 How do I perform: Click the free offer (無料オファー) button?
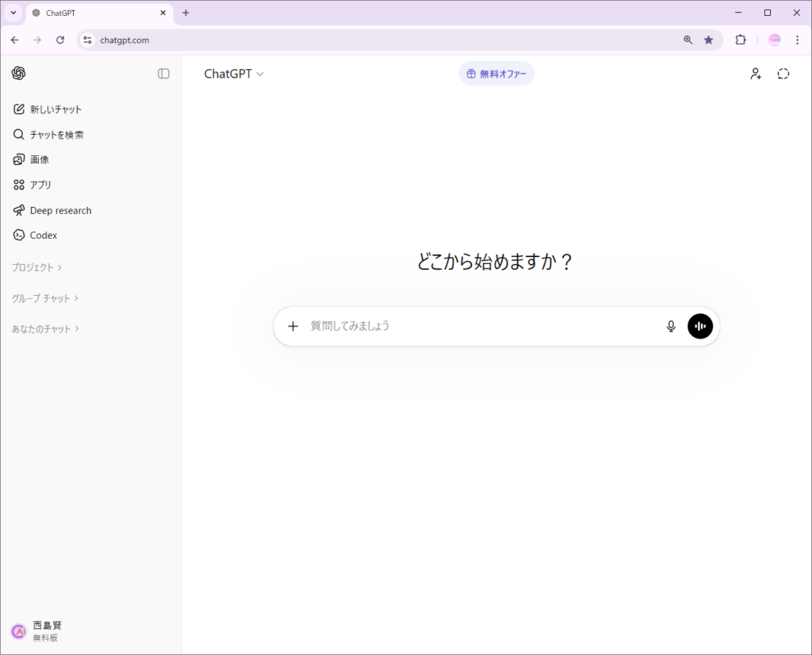coord(496,74)
